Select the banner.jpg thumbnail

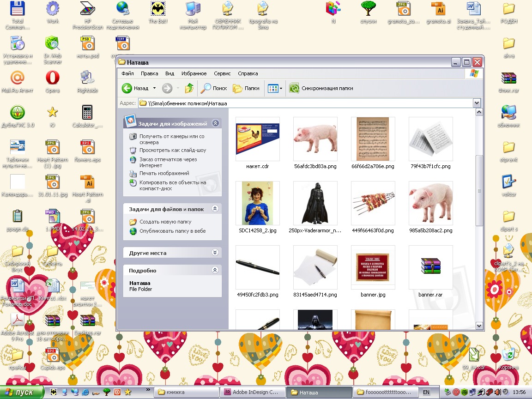tap(373, 268)
